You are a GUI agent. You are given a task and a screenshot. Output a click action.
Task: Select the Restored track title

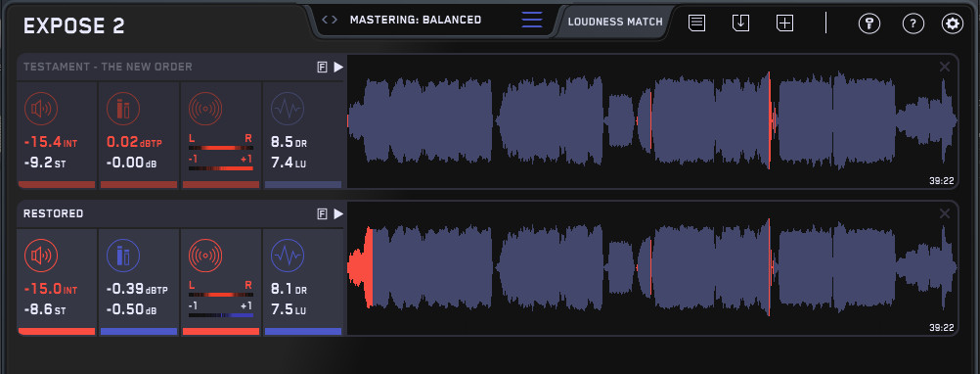pyautogui.click(x=53, y=213)
